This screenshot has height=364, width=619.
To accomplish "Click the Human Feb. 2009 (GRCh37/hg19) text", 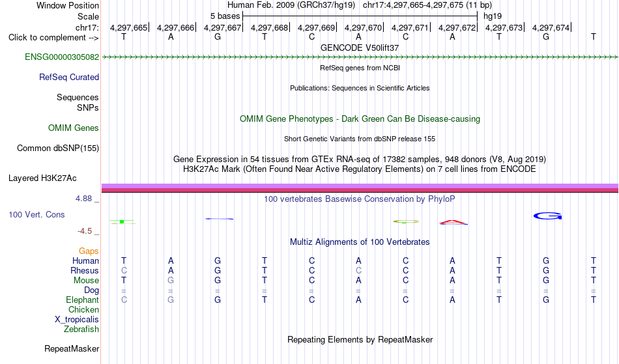I will click(x=291, y=5).
